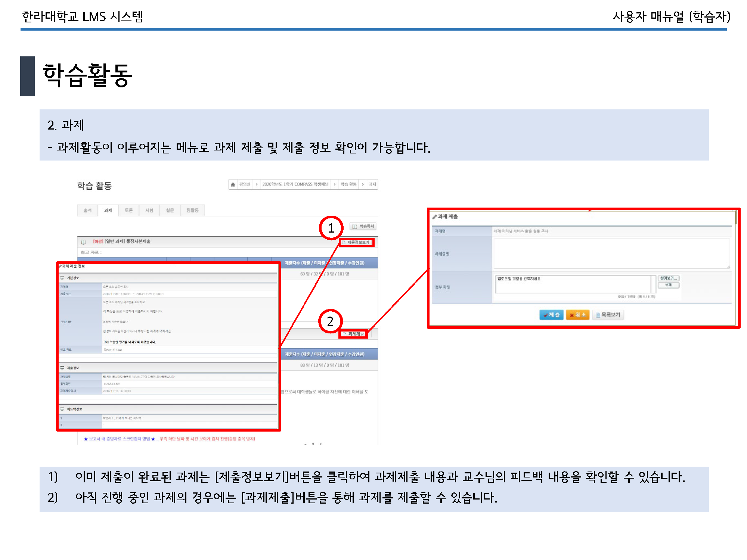Click the 목록보기 list button
This screenshot has height=560, width=747.
608,315
